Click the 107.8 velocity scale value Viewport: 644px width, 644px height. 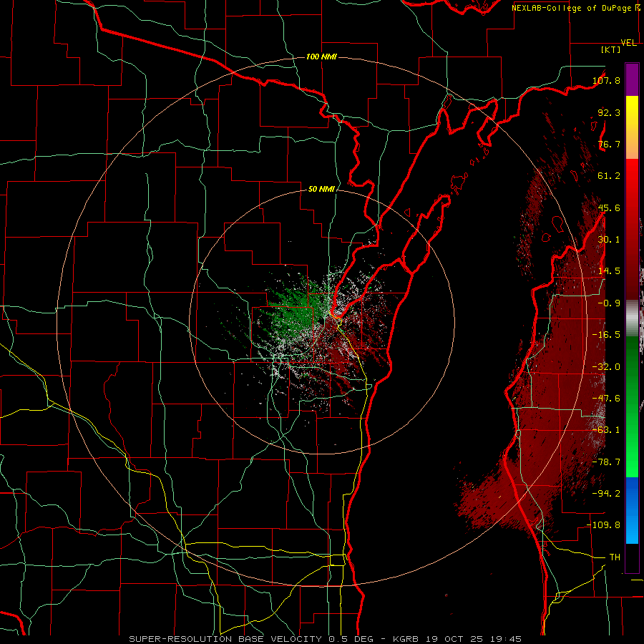click(606, 80)
